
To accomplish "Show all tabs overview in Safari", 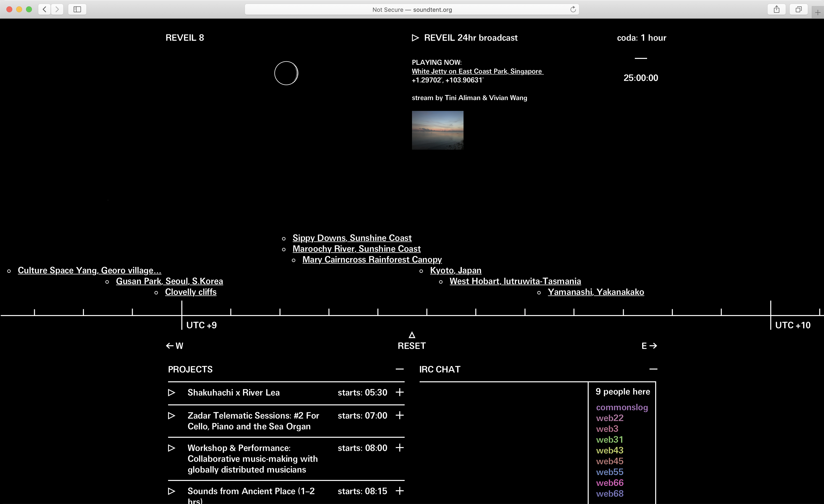I will (x=798, y=9).
